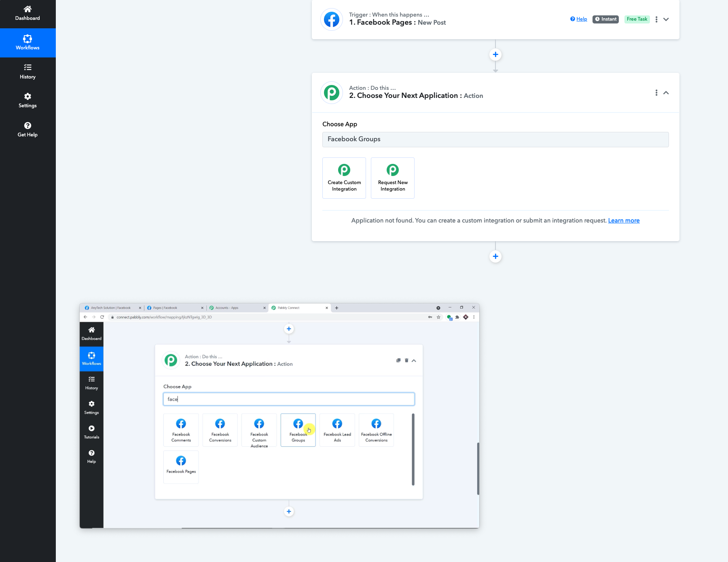Image resolution: width=728 pixels, height=562 pixels.
Task: Collapse the action step in the embedded screenshot
Action: point(414,361)
